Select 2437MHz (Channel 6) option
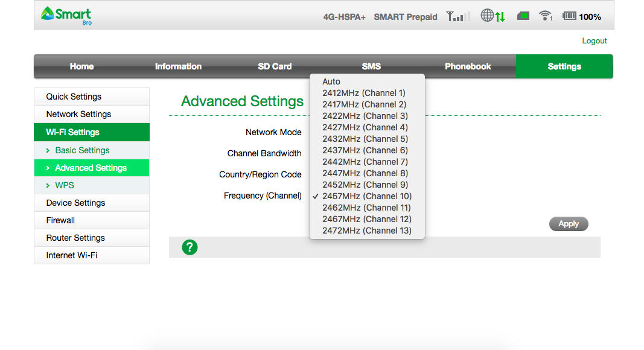The width and height of the screenshot is (644, 350). 367,150
